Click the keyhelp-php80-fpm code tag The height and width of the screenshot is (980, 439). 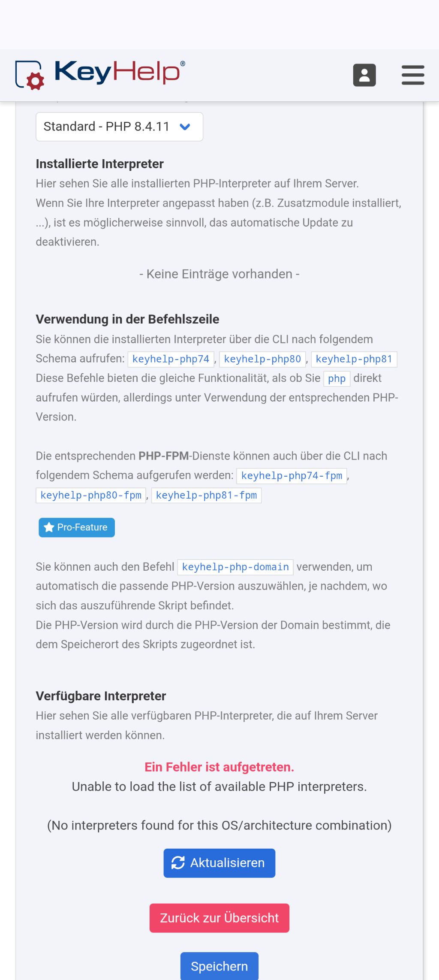(91, 496)
